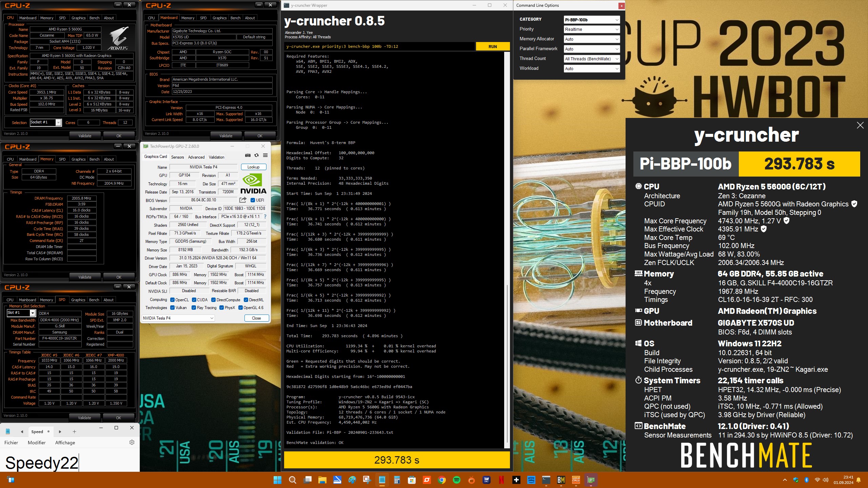Open Prime Video from taskbar
The height and width of the screenshot is (488, 868).
(x=531, y=480)
